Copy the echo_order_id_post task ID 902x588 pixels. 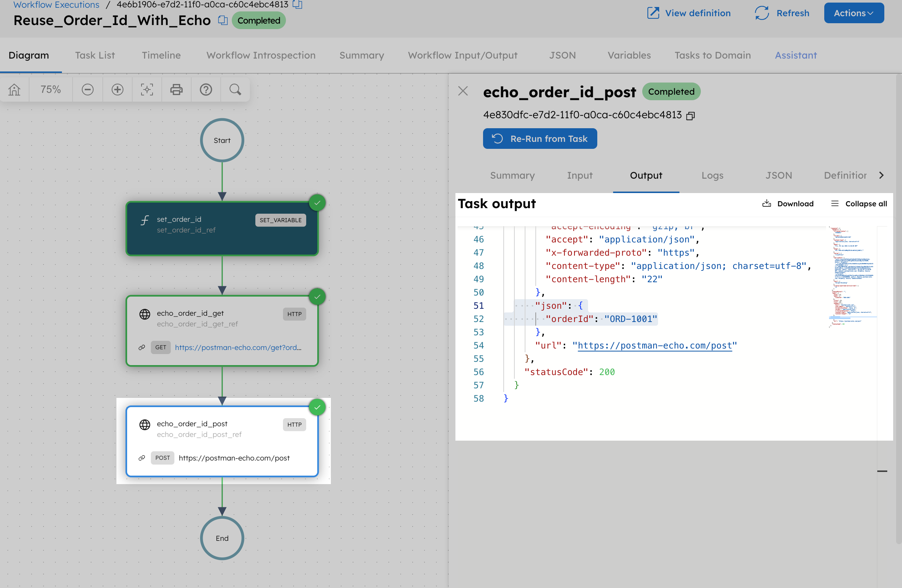tap(690, 115)
